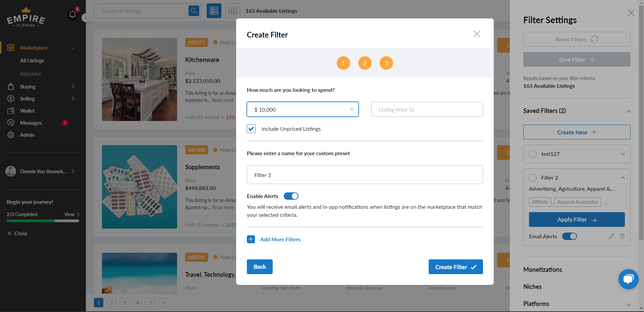The image size is (644, 312).
Task: Select the test127 saved filter radio
Action: coord(533,154)
